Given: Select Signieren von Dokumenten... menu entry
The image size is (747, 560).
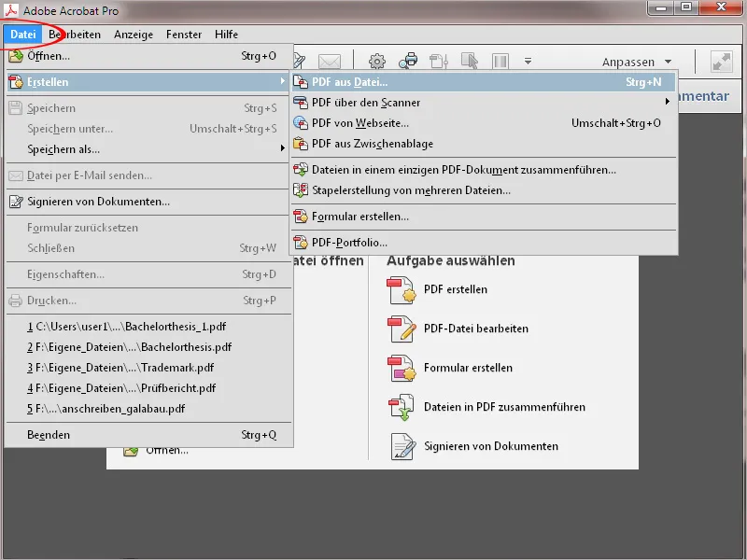Looking at the screenshot, I should [149, 202].
